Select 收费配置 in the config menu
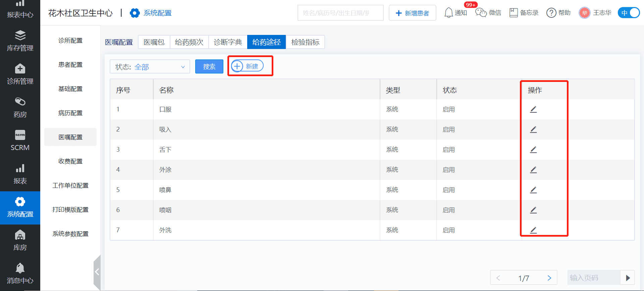Image resolution: width=644 pixels, height=291 pixels. click(70, 161)
